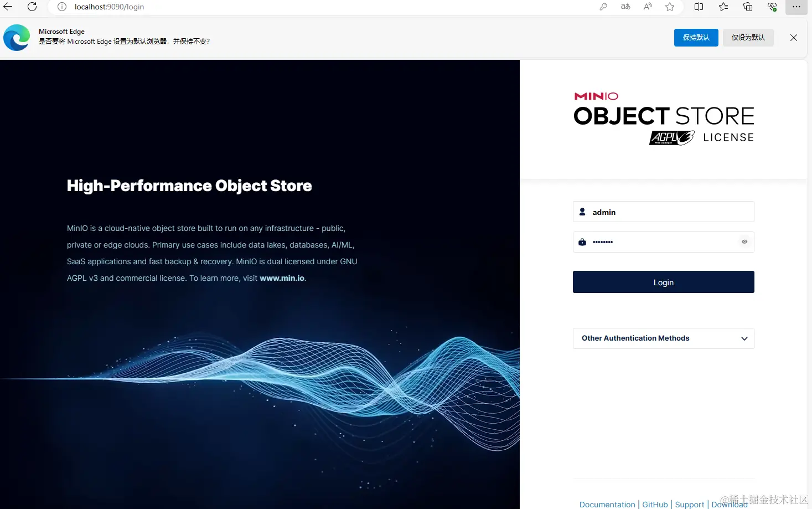This screenshot has height=509, width=812.
Task: Open the Support link
Action: (690, 504)
